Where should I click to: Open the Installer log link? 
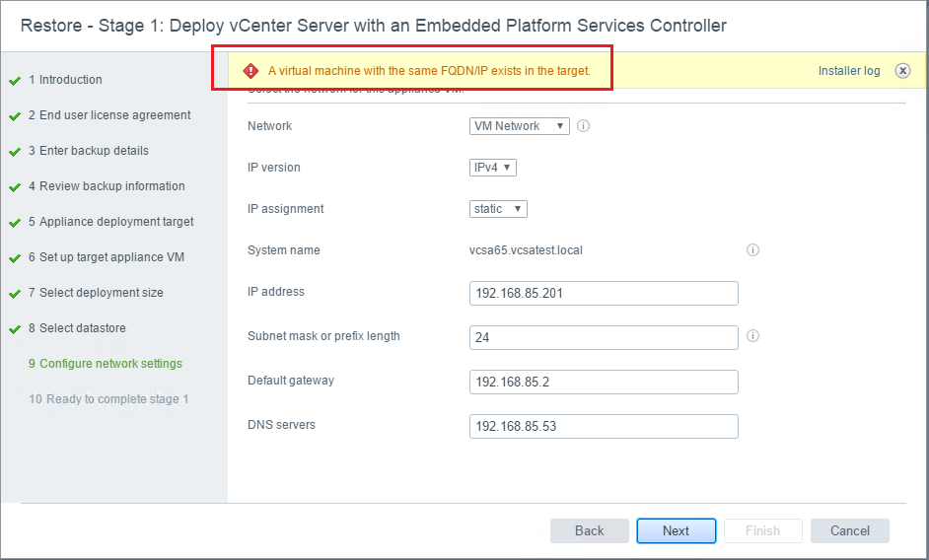[x=849, y=71]
